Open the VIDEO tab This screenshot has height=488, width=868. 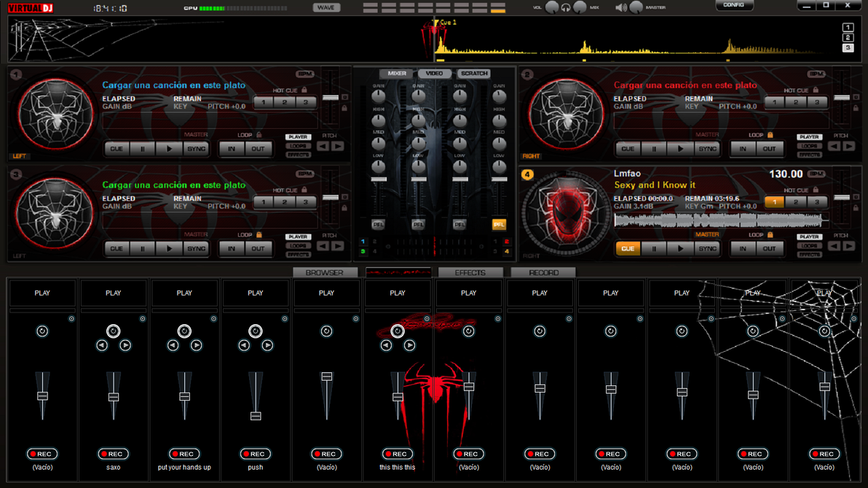click(x=434, y=73)
